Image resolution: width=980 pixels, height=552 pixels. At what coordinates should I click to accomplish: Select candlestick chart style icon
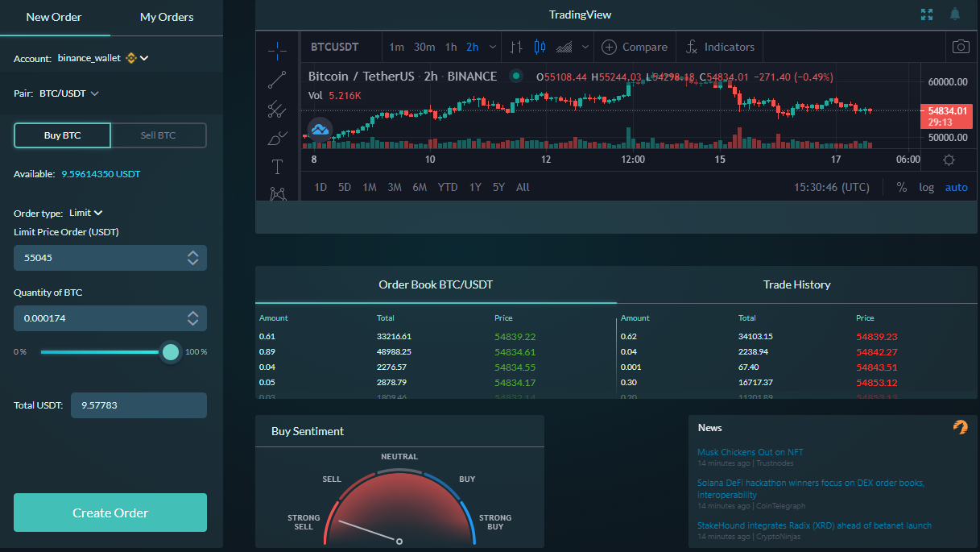pos(540,47)
